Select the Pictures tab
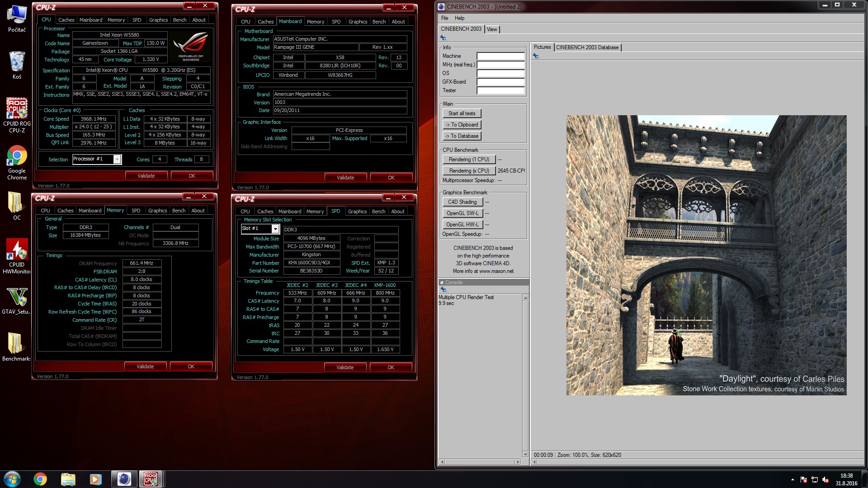This screenshot has width=868, height=488. [x=542, y=47]
